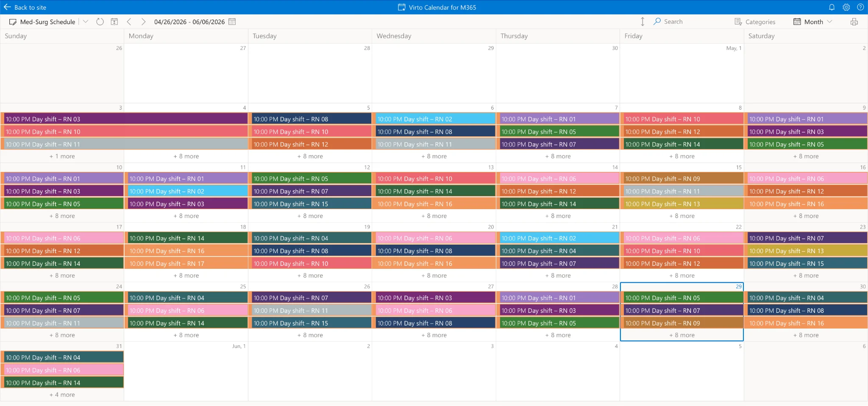This screenshot has width=868, height=406.
Task: Open Day shift – RN 16 on Saturday May 16
Action: pyautogui.click(x=806, y=204)
